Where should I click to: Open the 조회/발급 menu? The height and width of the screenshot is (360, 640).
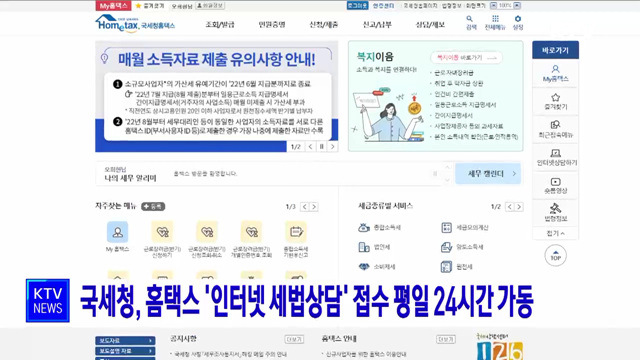coord(220,24)
